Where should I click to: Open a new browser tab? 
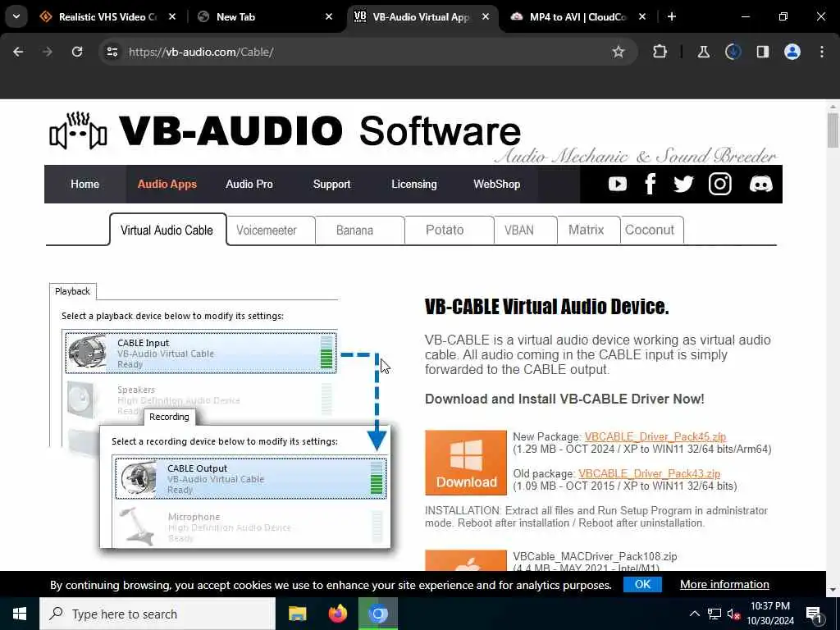(x=672, y=17)
